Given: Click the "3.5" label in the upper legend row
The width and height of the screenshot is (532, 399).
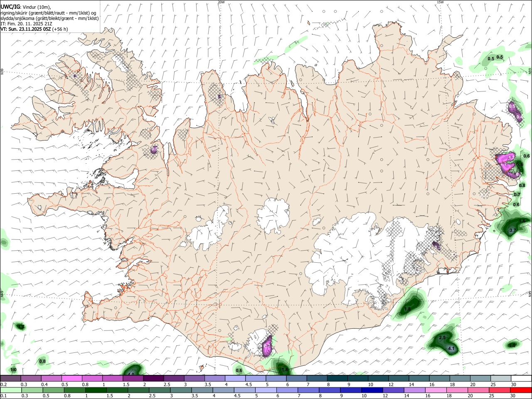Looking at the screenshot, I should pos(208,384).
